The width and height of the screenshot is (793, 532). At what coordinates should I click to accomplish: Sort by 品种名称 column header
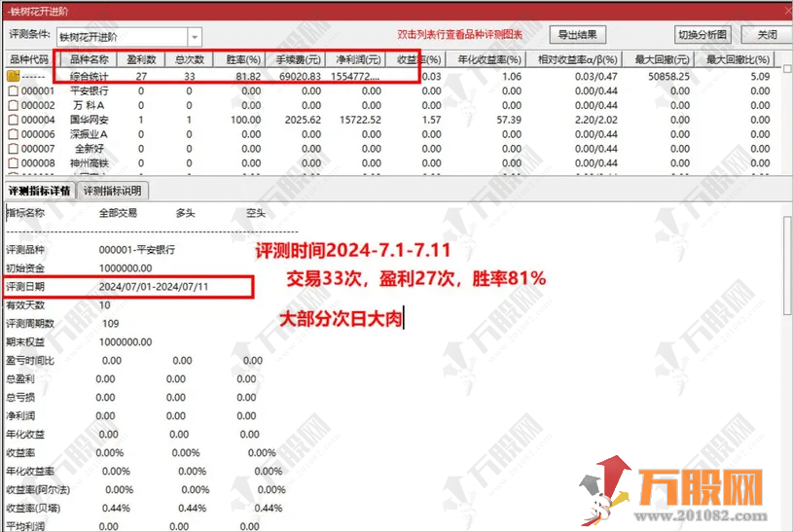(89, 59)
